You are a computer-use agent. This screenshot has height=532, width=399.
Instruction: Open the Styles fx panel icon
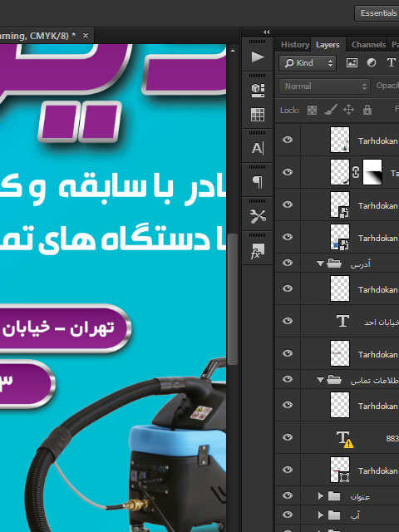click(x=258, y=251)
